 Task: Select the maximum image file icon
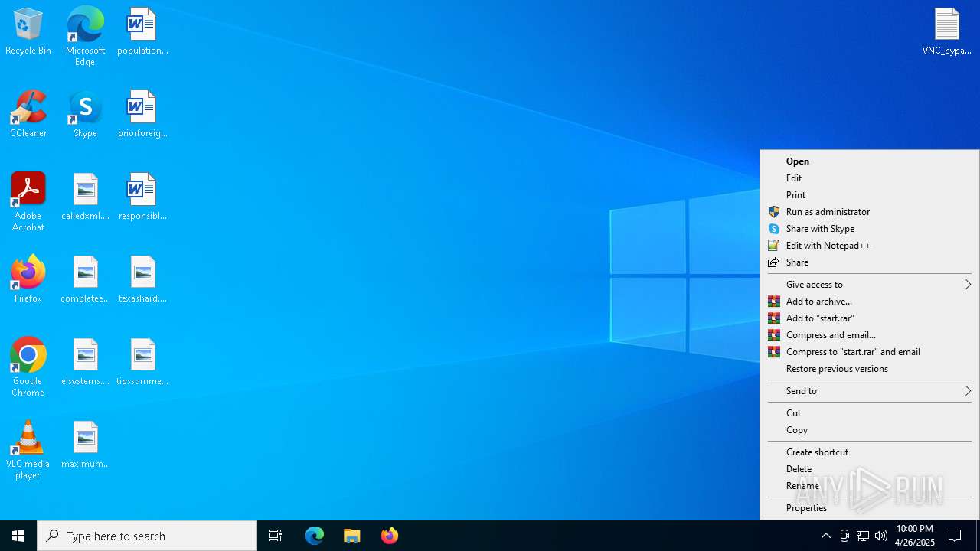click(85, 445)
